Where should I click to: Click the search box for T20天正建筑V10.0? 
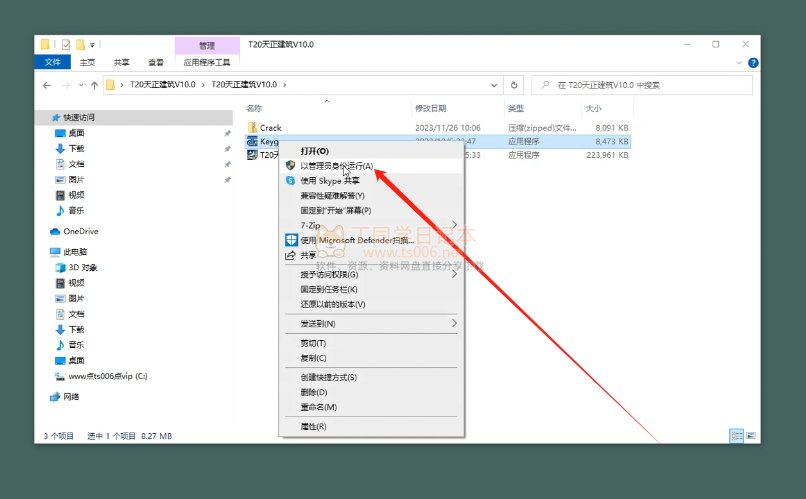point(642,85)
